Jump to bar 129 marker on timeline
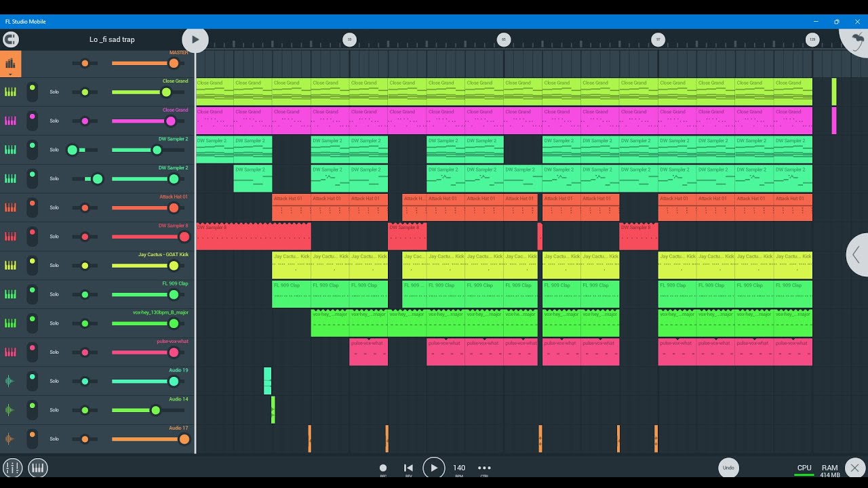Image resolution: width=868 pixels, height=488 pixels. pos(812,39)
